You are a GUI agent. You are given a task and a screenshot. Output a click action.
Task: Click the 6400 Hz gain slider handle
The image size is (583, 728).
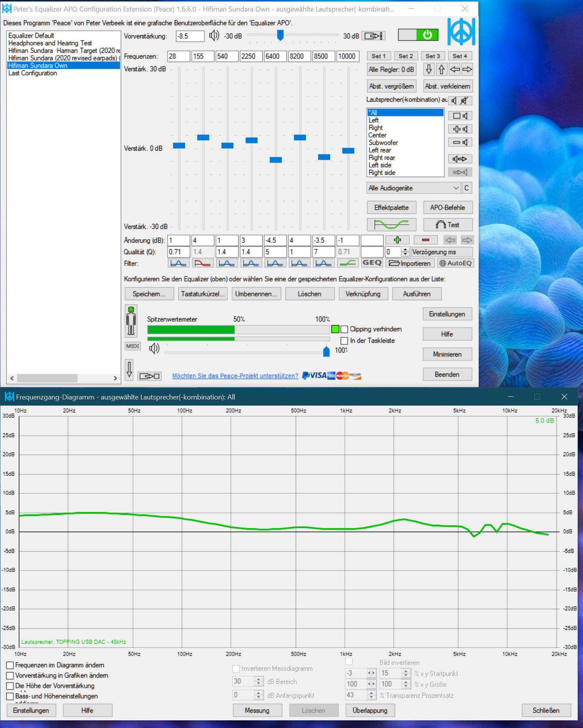[x=275, y=160]
